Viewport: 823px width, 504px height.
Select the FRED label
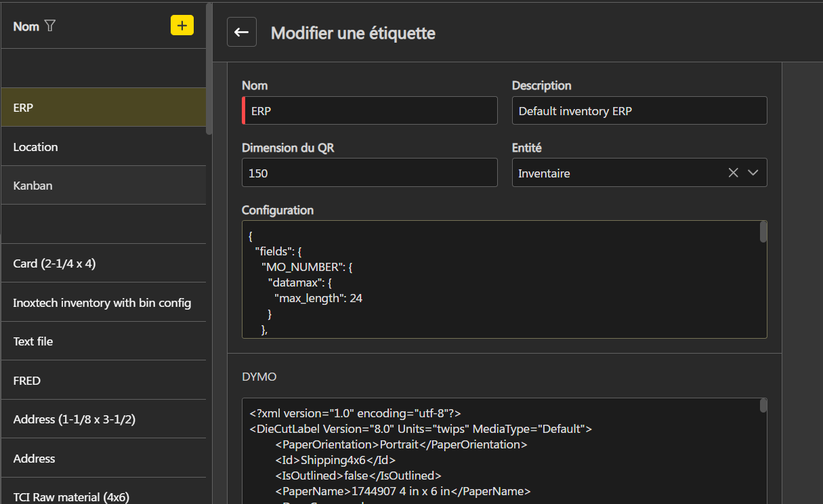coord(103,380)
